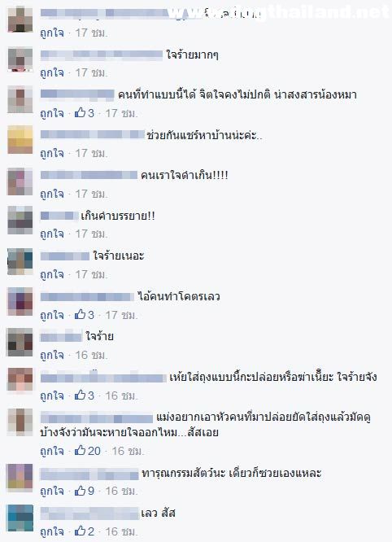Image resolution: width=392 pixels, height=542 pixels.
Task: Click ถูกใจ under เลว สัส comment
Action: 52,531
